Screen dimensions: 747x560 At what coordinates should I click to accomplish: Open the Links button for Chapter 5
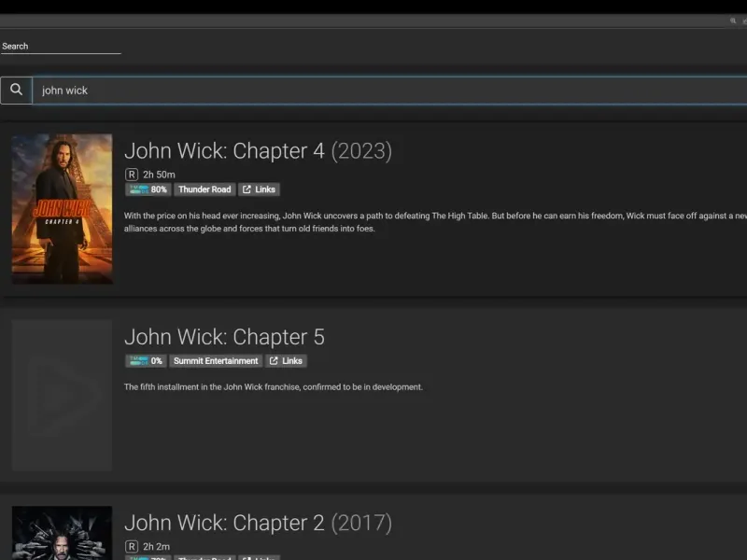click(x=286, y=361)
